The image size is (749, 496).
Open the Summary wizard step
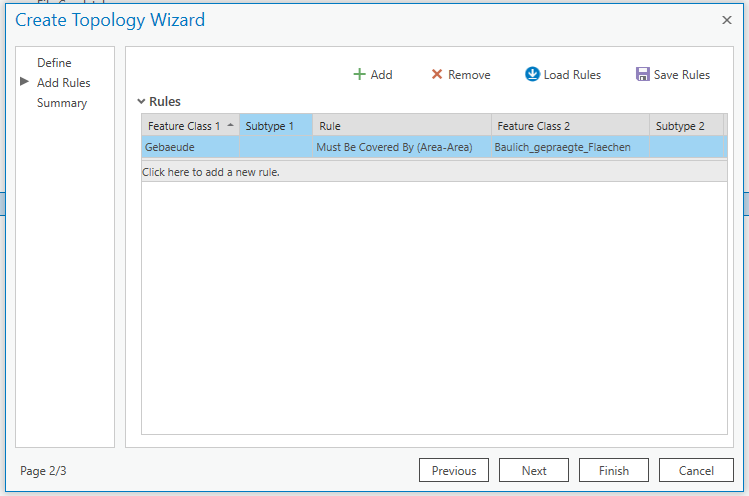(x=62, y=103)
